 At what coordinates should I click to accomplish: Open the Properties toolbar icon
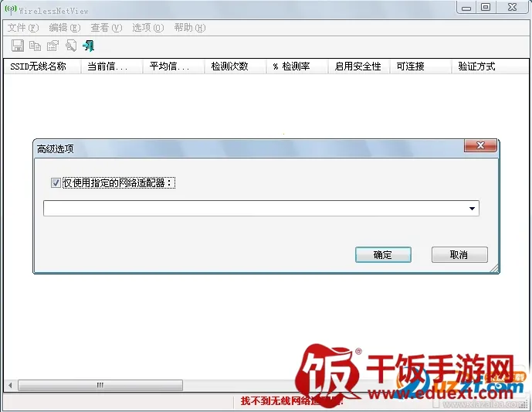tap(53, 46)
